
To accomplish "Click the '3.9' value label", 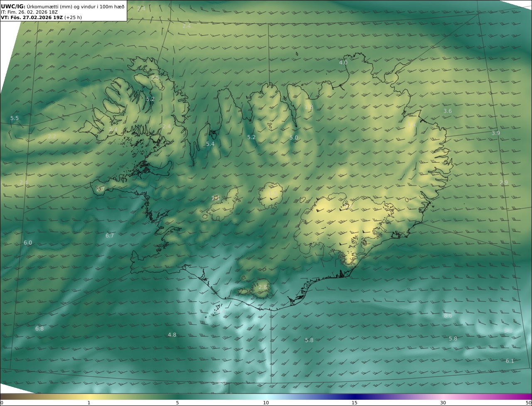I will click(496, 133).
